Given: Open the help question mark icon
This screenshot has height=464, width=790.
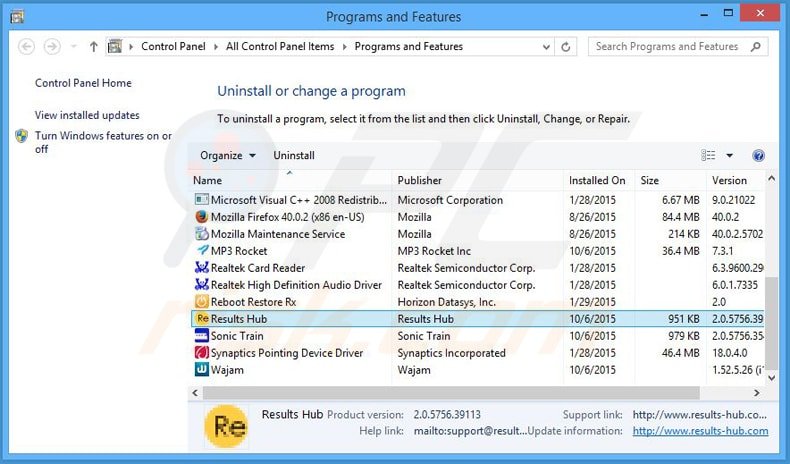Looking at the screenshot, I should pyautogui.click(x=758, y=155).
